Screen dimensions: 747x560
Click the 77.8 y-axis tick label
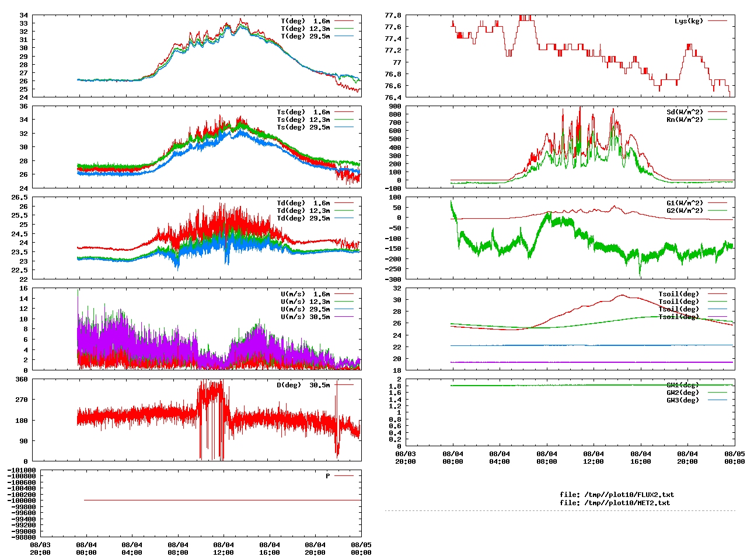tap(393, 15)
